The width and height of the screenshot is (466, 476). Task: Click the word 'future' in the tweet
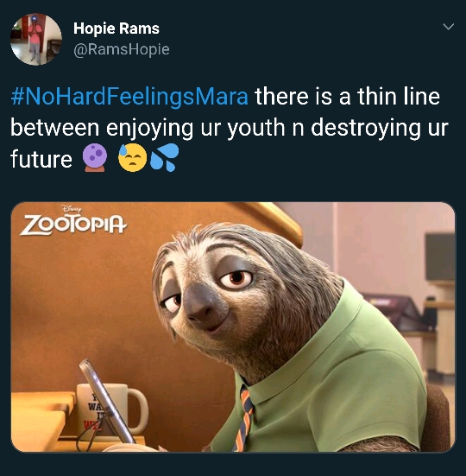[41, 158]
